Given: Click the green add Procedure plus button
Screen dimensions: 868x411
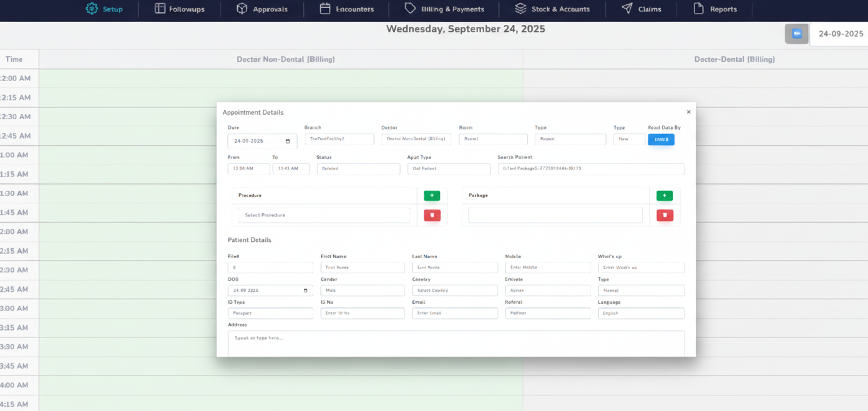Looking at the screenshot, I should pos(432,196).
